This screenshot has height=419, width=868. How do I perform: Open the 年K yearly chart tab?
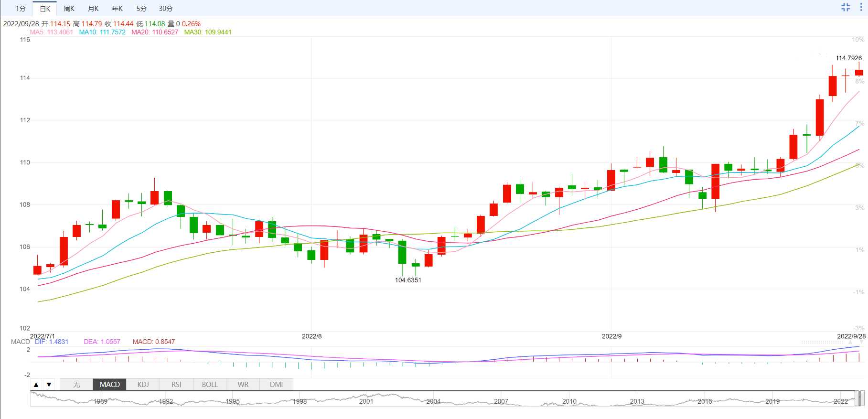117,9
